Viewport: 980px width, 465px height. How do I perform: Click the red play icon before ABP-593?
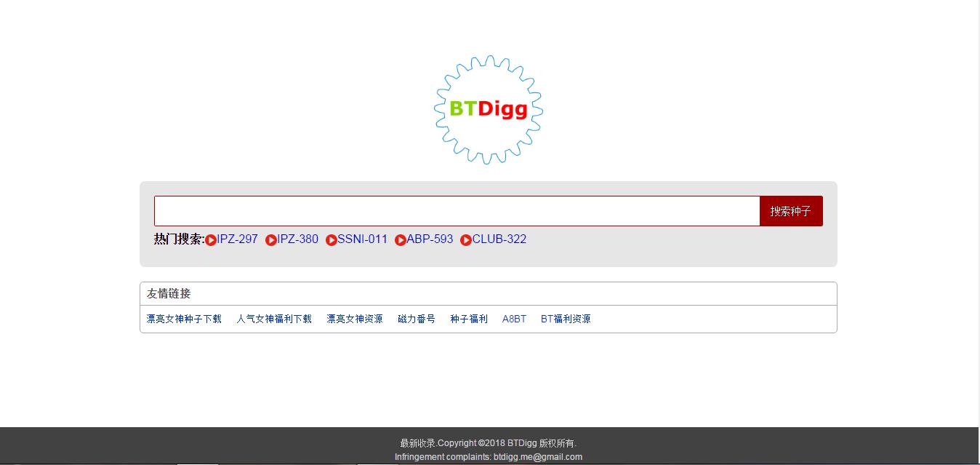pyautogui.click(x=401, y=240)
